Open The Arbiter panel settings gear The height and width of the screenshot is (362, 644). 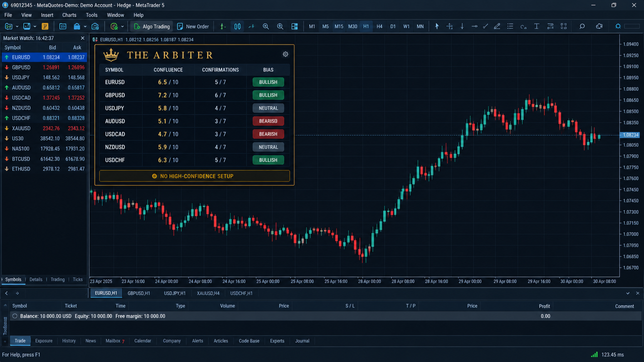(x=285, y=54)
